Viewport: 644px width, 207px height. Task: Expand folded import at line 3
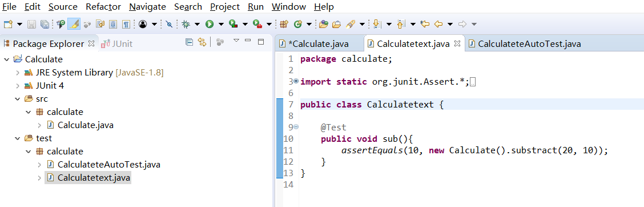[x=296, y=81]
